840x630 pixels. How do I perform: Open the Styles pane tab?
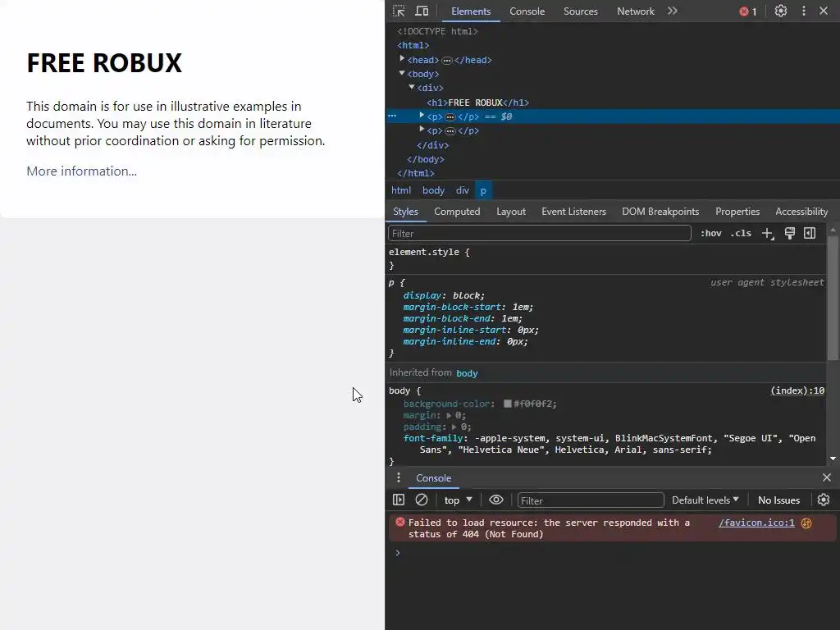tap(405, 212)
